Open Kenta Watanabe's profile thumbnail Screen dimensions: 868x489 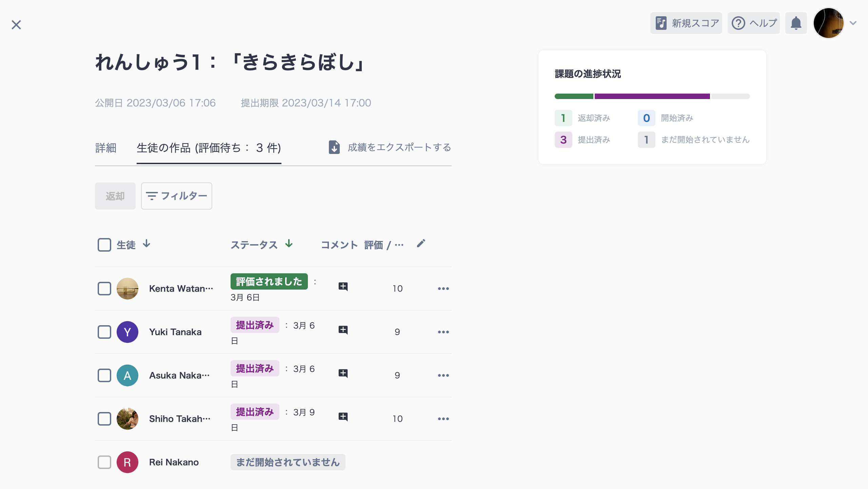pyautogui.click(x=127, y=289)
